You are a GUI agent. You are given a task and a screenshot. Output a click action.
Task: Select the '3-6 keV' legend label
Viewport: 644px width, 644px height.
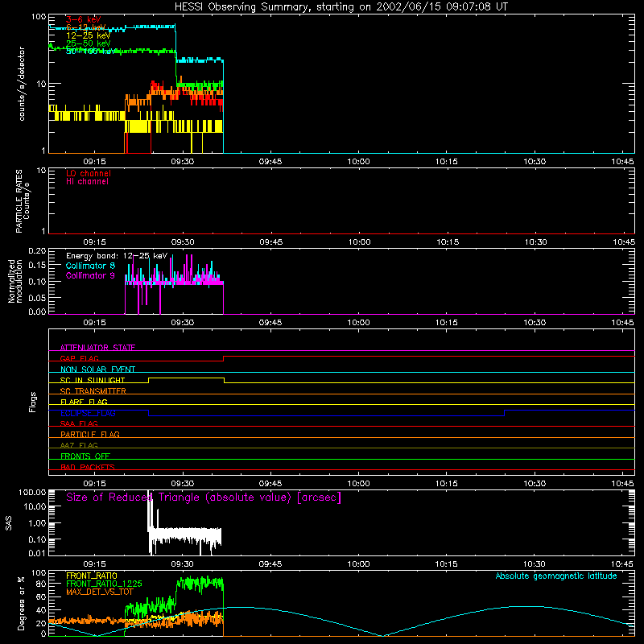[84, 19]
